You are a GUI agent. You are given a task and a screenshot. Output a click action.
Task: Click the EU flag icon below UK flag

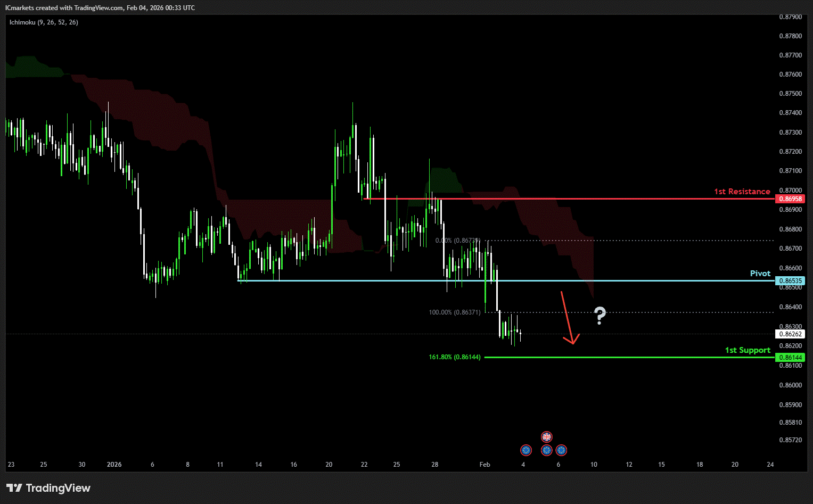pyautogui.click(x=546, y=450)
